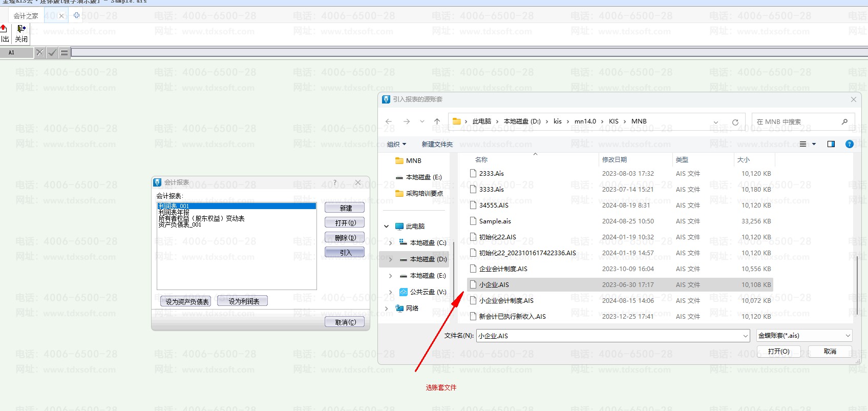Select 利润表年报 in the report list

(174, 212)
